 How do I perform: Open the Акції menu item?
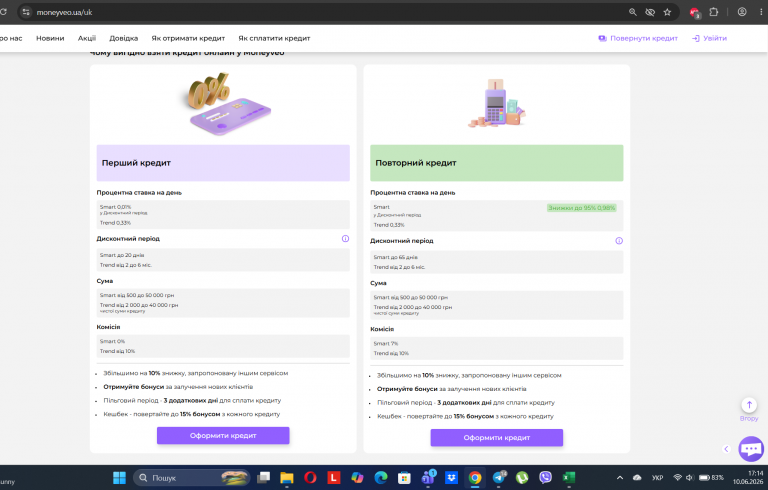pos(87,38)
